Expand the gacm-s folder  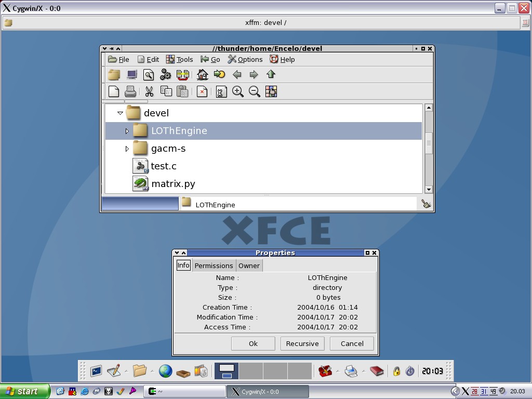(127, 149)
